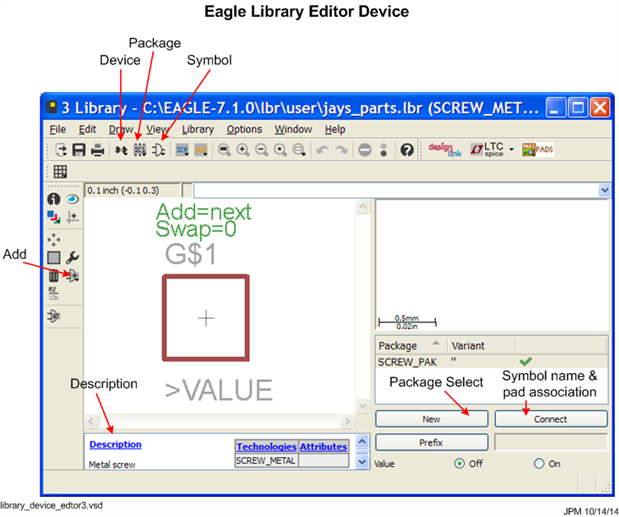Image resolution: width=619 pixels, height=517 pixels.
Task: Select the Mark origin tool
Action: click(72, 217)
